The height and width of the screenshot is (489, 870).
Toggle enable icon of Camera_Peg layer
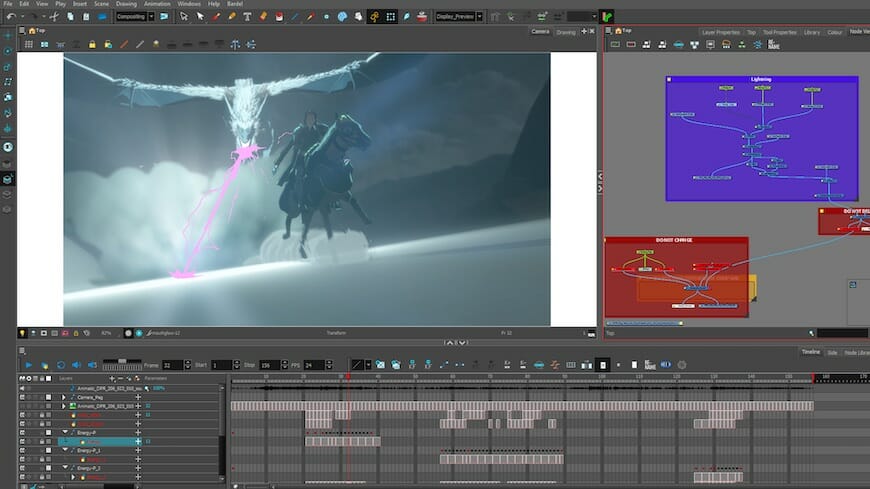(x=22, y=397)
